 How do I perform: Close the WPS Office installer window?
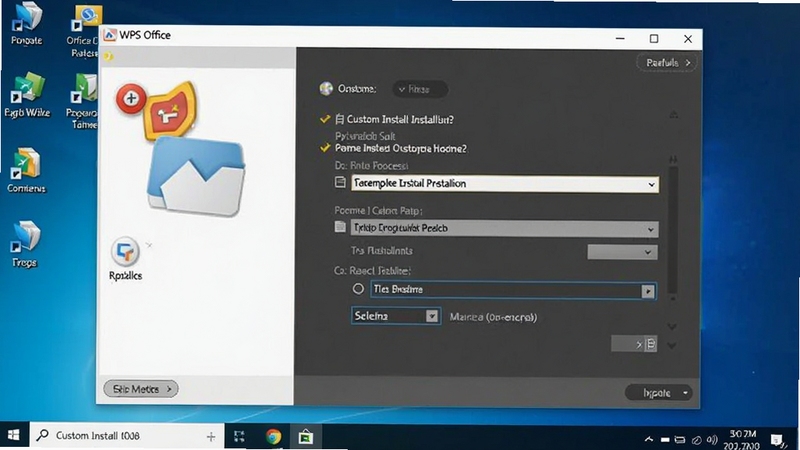[x=688, y=39]
